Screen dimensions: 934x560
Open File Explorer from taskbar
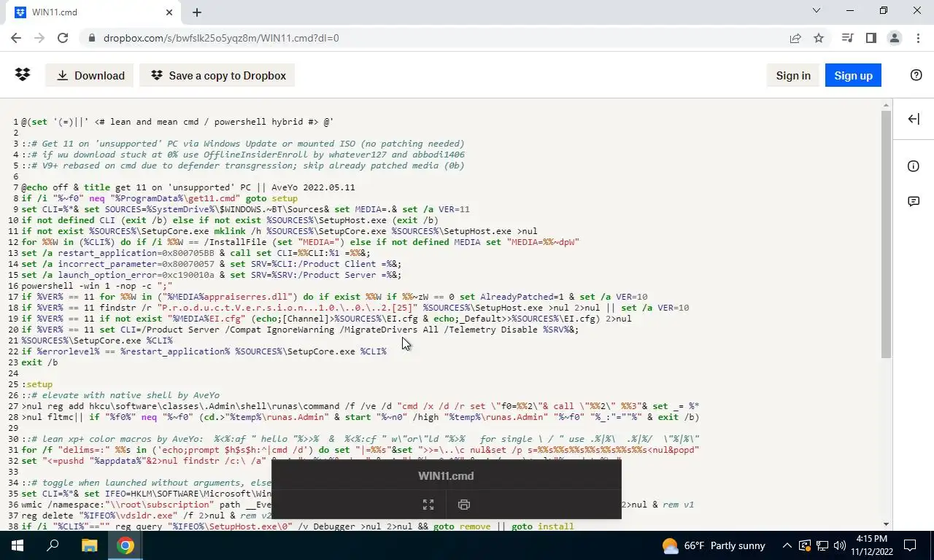coord(89,545)
